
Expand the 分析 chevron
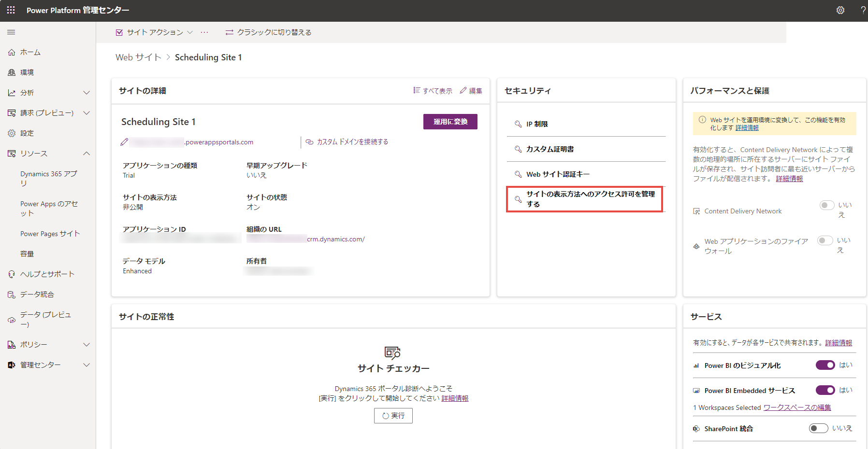[x=87, y=93]
